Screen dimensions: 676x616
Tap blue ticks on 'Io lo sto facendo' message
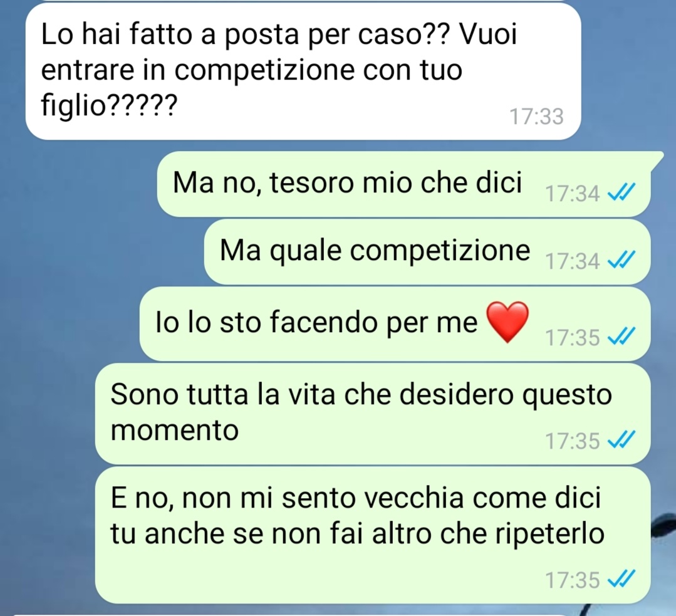[x=621, y=336]
